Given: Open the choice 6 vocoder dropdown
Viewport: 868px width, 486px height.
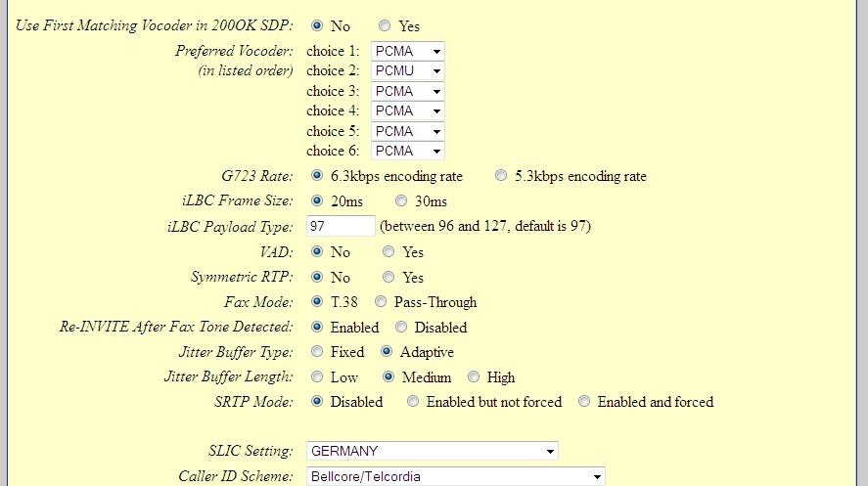Looking at the screenshot, I should 407,151.
